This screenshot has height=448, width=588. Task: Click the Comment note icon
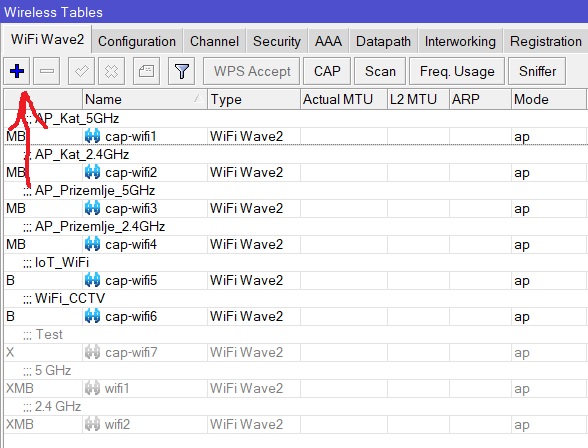pyautogui.click(x=146, y=71)
